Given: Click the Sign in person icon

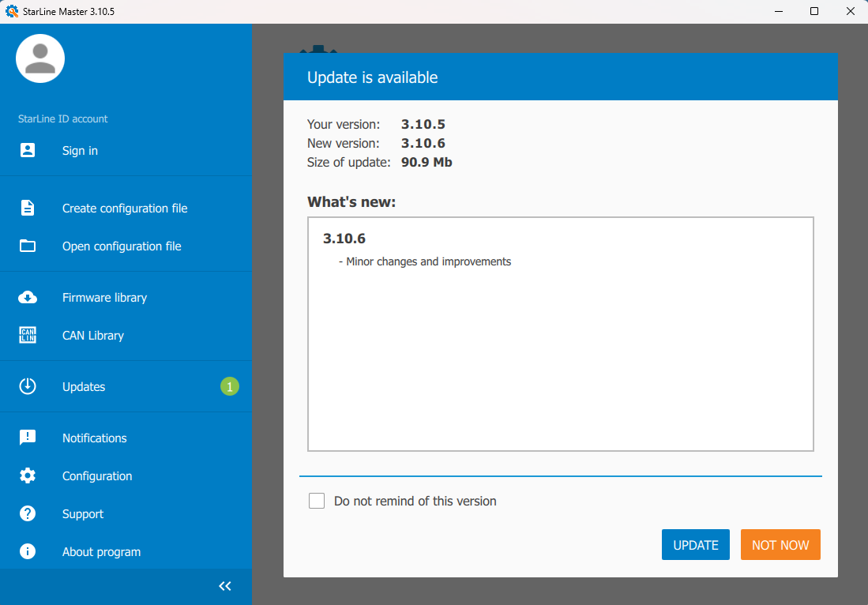Looking at the screenshot, I should click(28, 150).
